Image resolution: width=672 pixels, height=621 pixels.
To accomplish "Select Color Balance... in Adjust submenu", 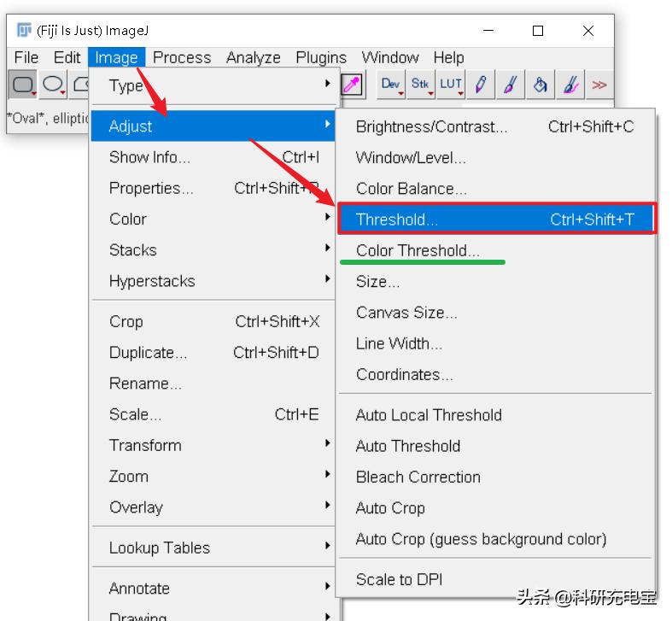I will [496, 188].
